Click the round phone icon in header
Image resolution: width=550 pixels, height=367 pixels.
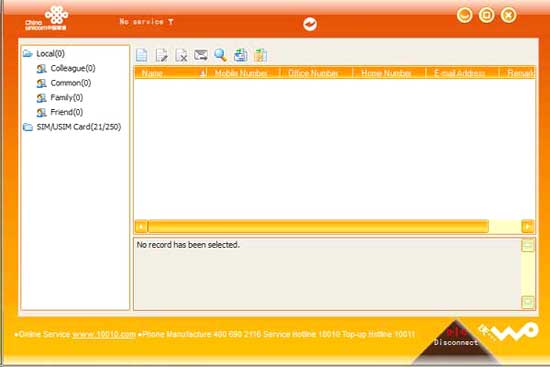(310, 24)
